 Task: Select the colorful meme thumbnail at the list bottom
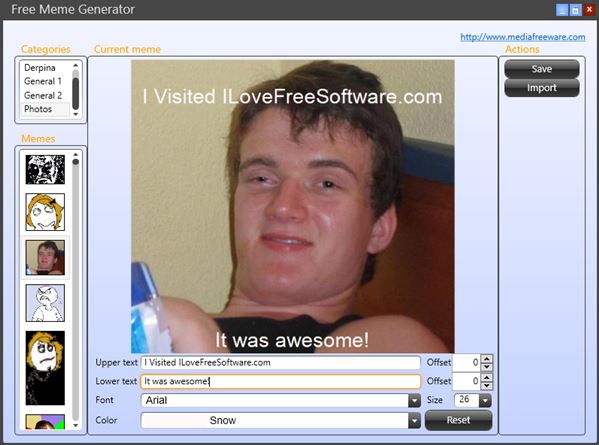45,422
